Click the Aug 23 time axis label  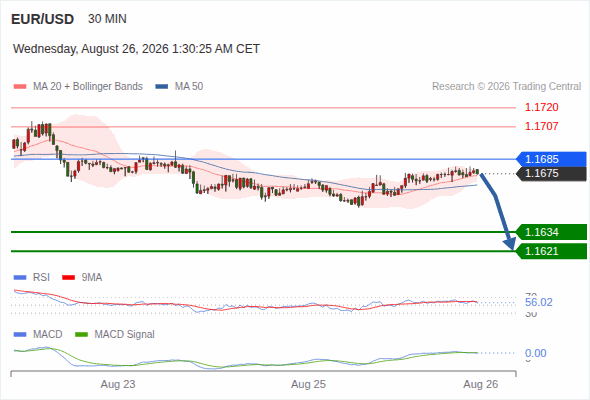point(118,384)
